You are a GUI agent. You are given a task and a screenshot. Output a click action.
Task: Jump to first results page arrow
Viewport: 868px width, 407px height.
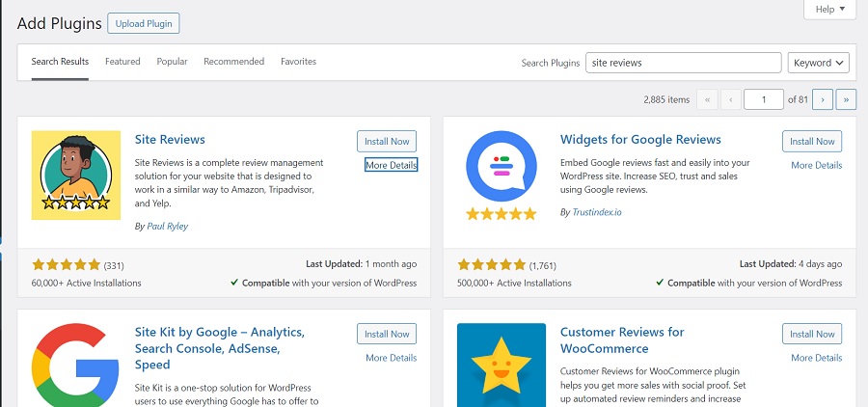tap(708, 99)
